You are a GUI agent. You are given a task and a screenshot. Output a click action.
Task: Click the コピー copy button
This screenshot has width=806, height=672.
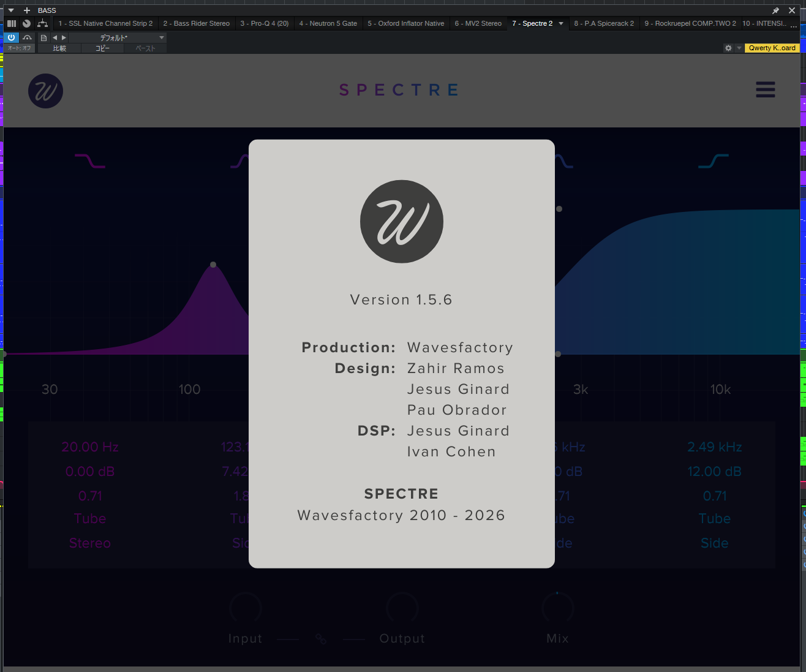pos(102,48)
